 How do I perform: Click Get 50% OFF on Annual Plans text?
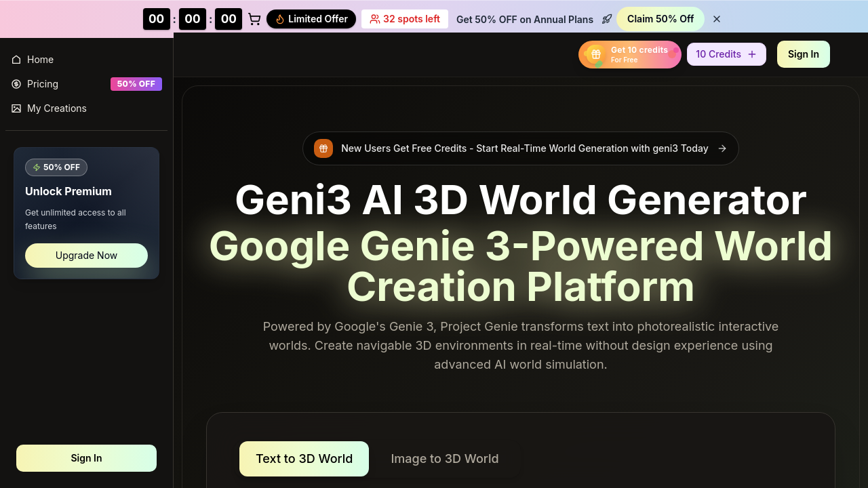(525, 20)
